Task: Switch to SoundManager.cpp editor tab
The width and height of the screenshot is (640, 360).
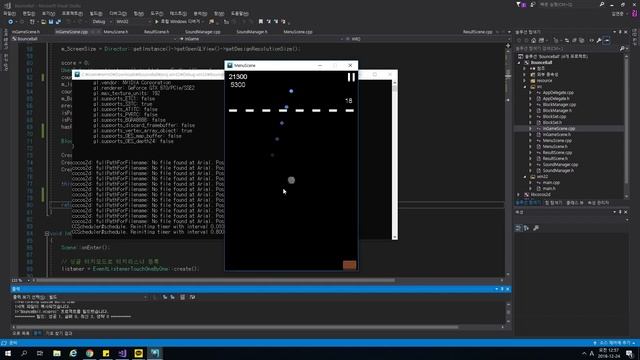Action: [202, 31]
